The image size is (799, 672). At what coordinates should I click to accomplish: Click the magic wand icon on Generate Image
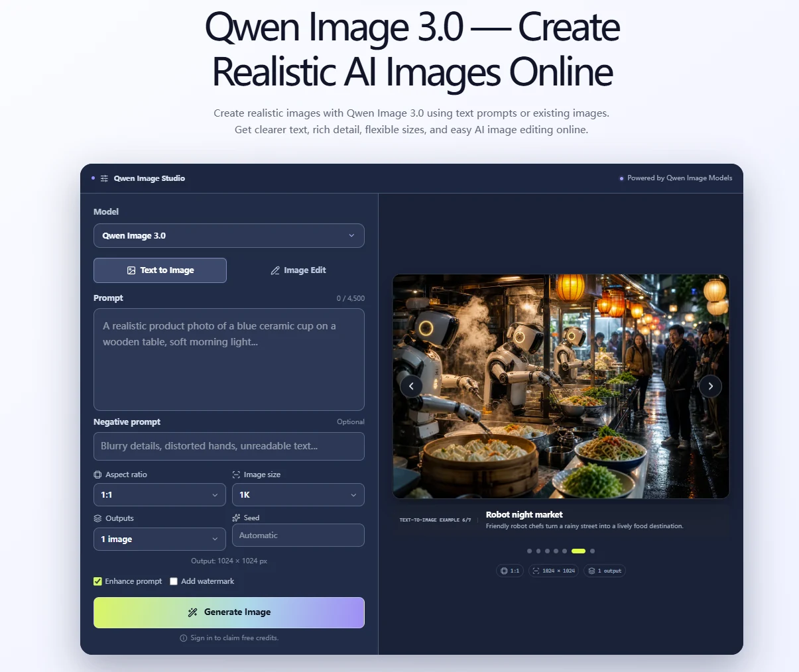click(192, 612)
